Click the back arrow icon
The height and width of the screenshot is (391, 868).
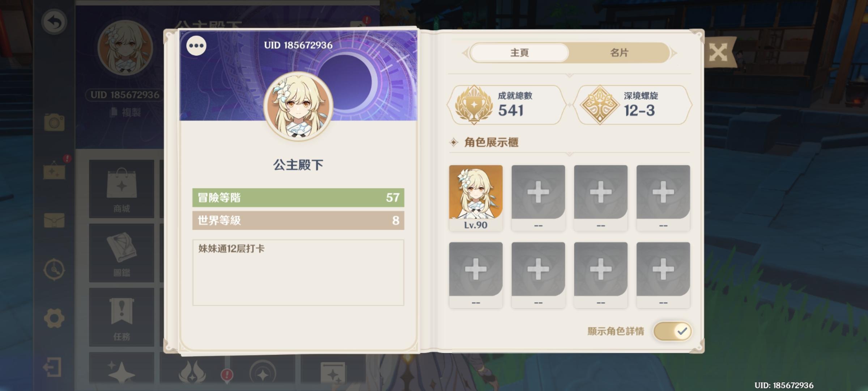tap(54, 22)
